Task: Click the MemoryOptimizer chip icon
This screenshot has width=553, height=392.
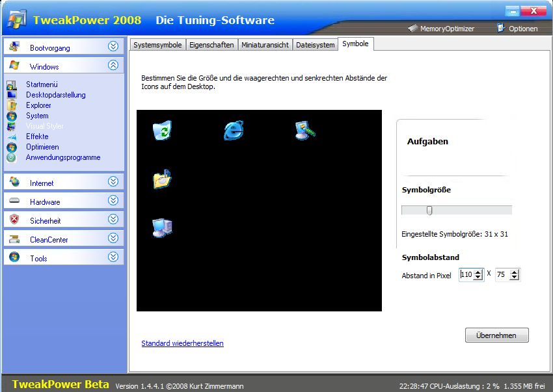Action: point(412,28)
